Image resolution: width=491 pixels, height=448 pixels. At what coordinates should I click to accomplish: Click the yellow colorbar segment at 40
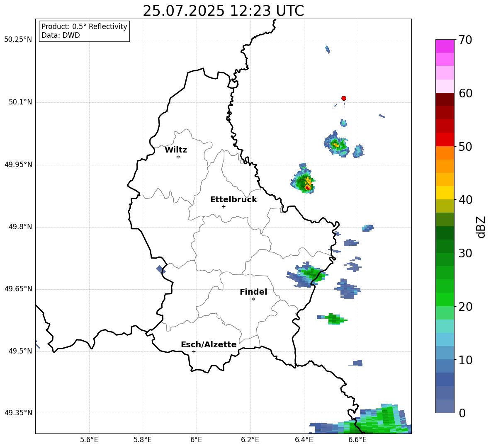445,193
